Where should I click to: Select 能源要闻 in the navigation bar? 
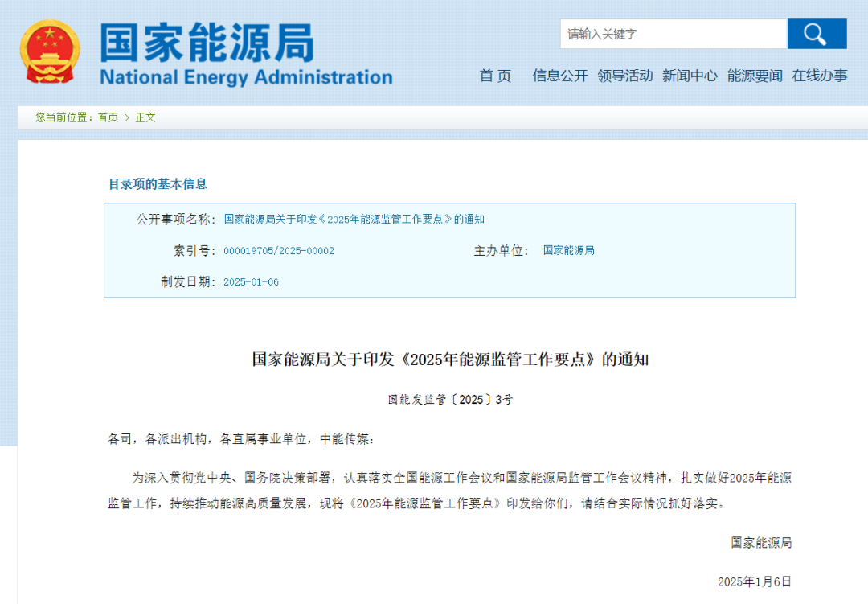click(755, 76)
